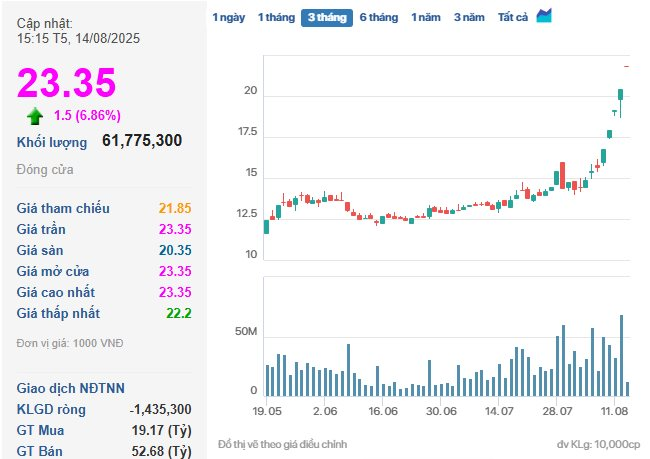The height and width of the screenshot is (459, 650).
Task: Click the 28.07 date label on chart axis
Action: point(557,411)
